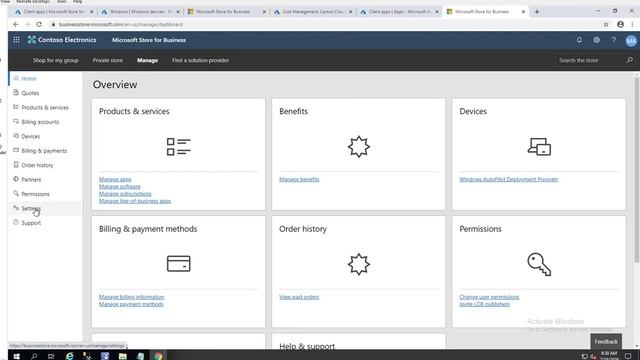Click the Manage subscriptions link
This screenshot has width=640, height=360.
[125, 194]
